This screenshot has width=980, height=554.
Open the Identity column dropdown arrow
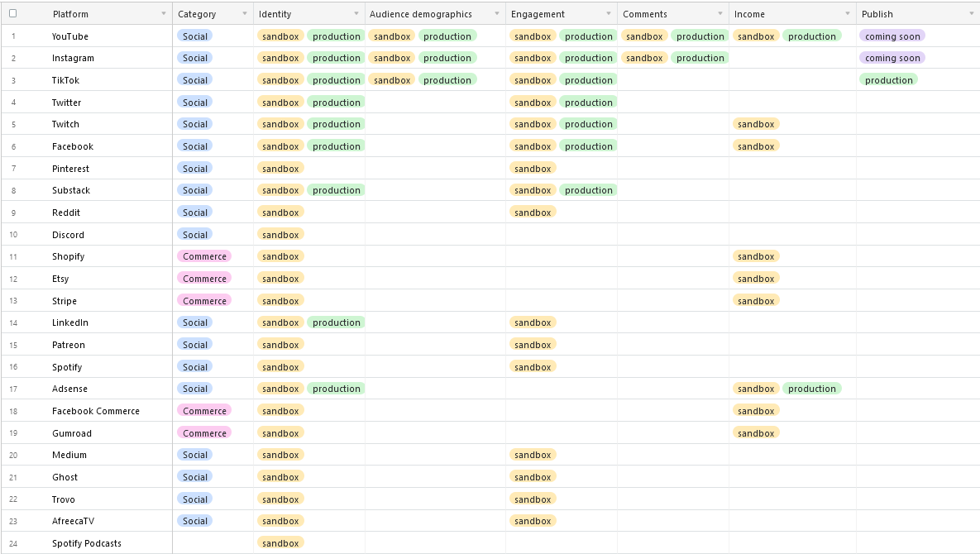pyautogui.click(x=356, y=14)
